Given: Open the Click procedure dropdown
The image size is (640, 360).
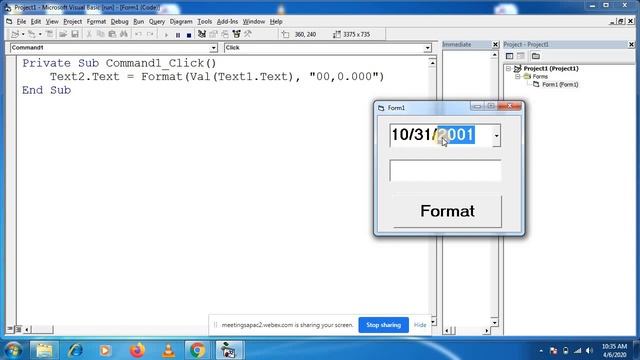Looking at the screenshot, I should tap(427, 48).
